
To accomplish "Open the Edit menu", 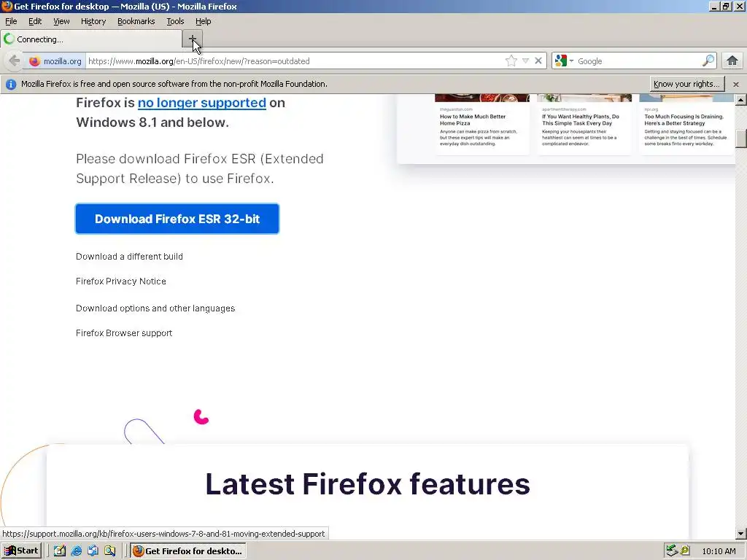I will [35, 21].
